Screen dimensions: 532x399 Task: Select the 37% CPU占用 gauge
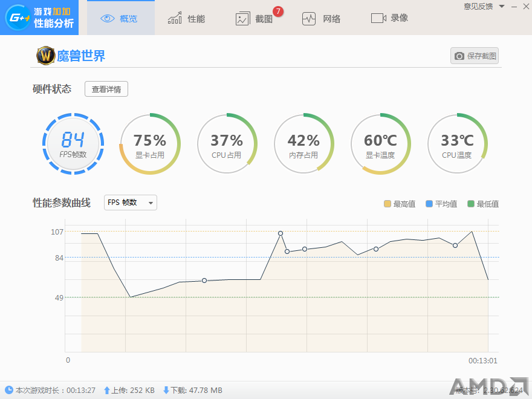pos(227,144)
